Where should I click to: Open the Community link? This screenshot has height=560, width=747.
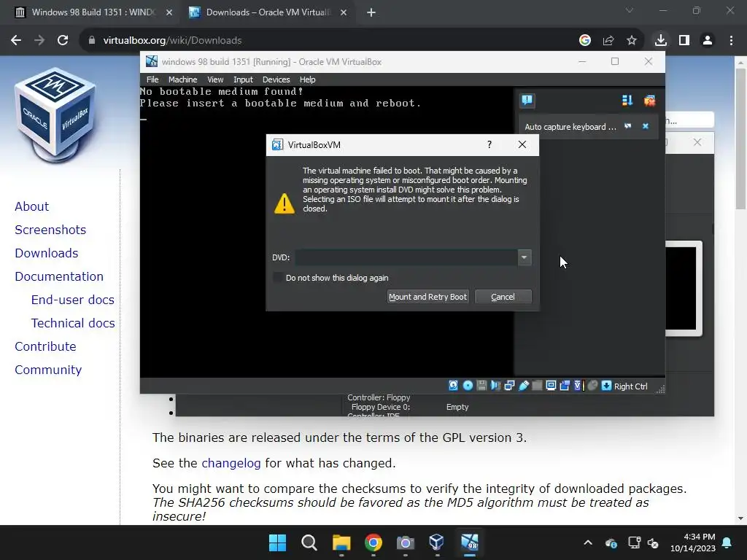click(48, 370)
